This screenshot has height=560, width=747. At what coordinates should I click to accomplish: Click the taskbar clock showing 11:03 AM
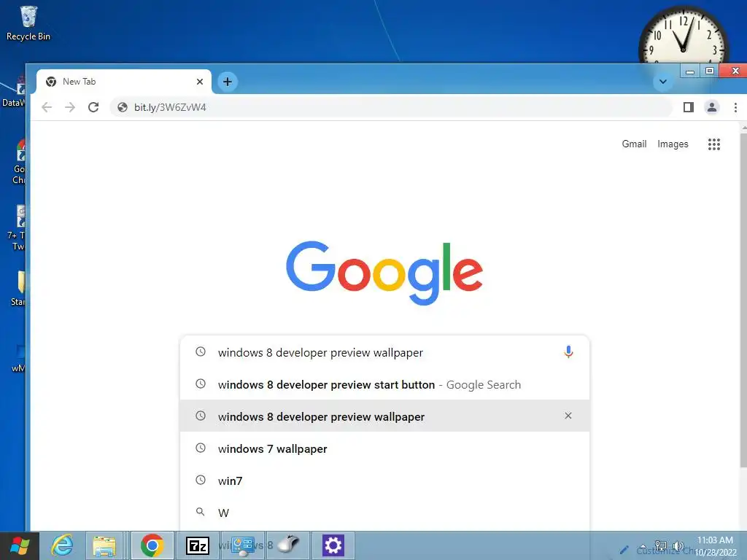pos(715,546)
